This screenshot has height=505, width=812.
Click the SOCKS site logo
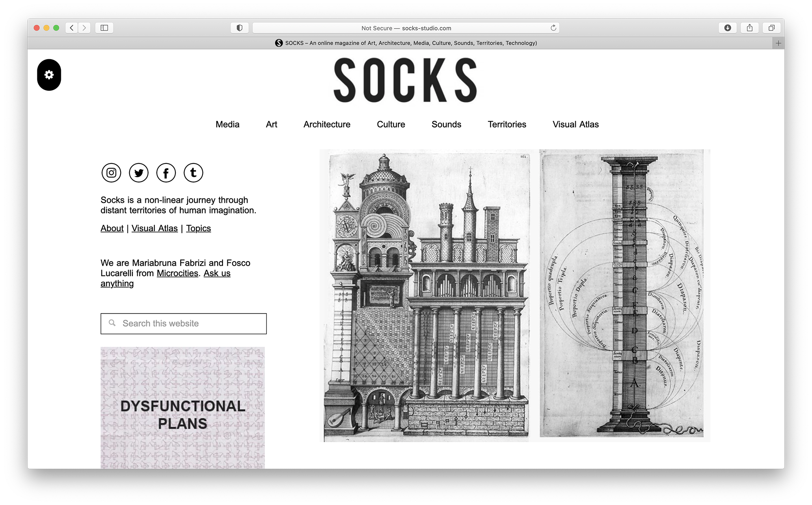click(x=405, y=80)
